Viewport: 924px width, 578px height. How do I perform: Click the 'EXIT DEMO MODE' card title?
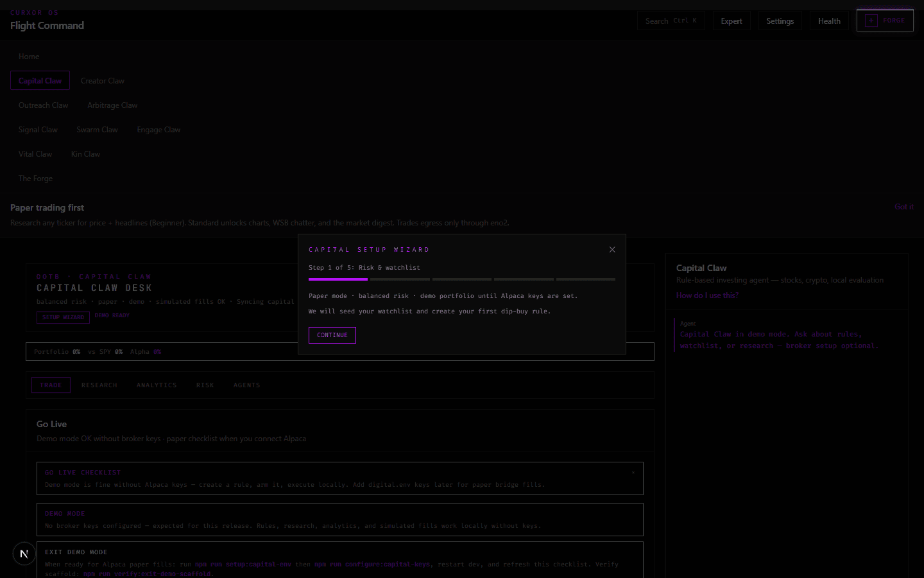[x=76, y=552]
